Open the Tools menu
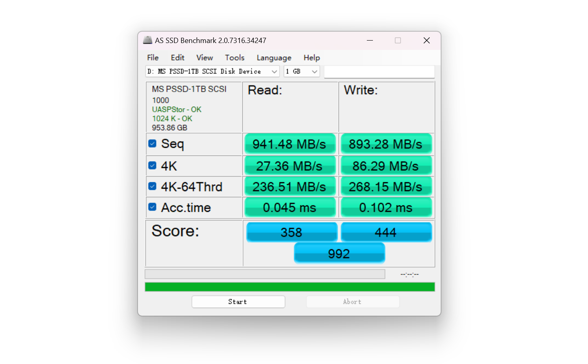The width and height of the screenshot is (588, 364). click(235, 58)
